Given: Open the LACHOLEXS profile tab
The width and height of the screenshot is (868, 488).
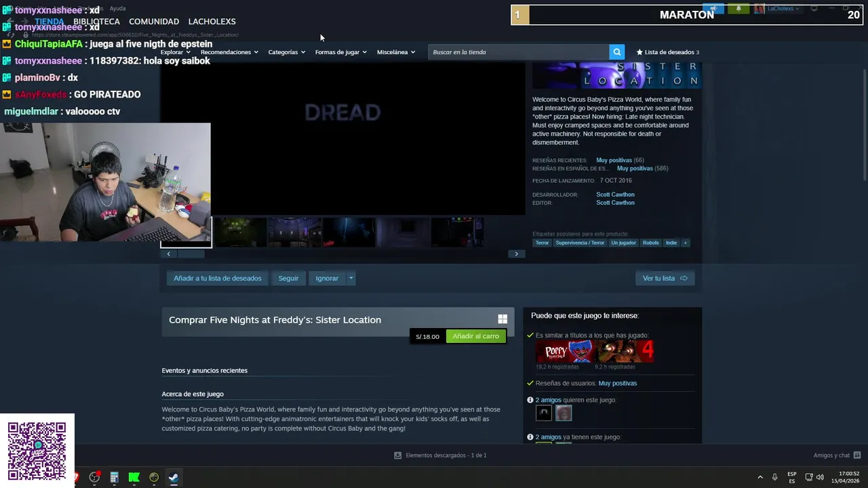Looking at the screenshot, I should click(212, 22).
